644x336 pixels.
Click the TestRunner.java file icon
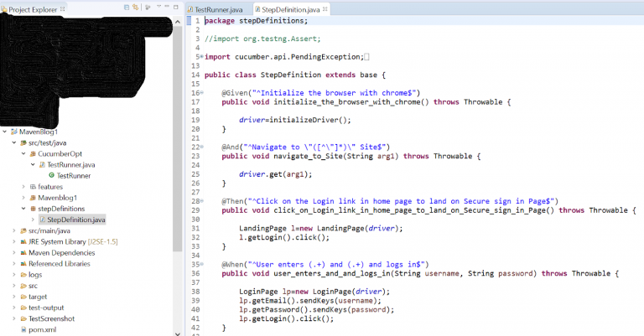point(42,164)
